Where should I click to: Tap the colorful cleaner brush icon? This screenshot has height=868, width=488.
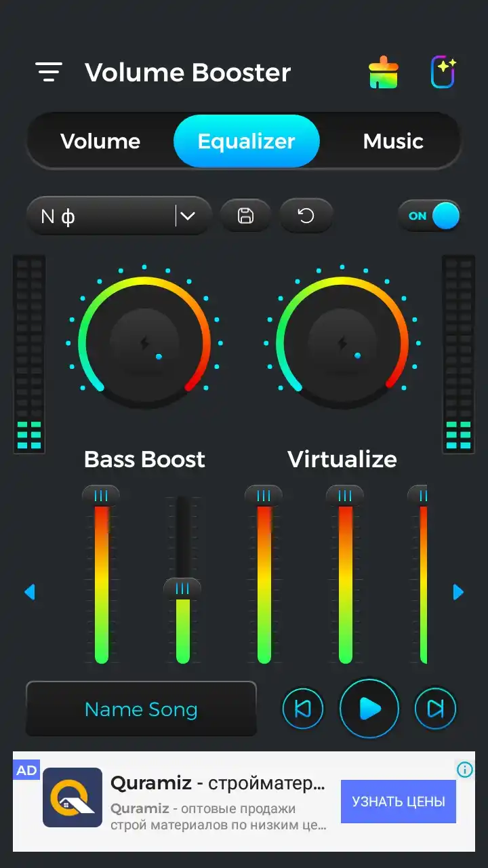click(x=383, y=73)
